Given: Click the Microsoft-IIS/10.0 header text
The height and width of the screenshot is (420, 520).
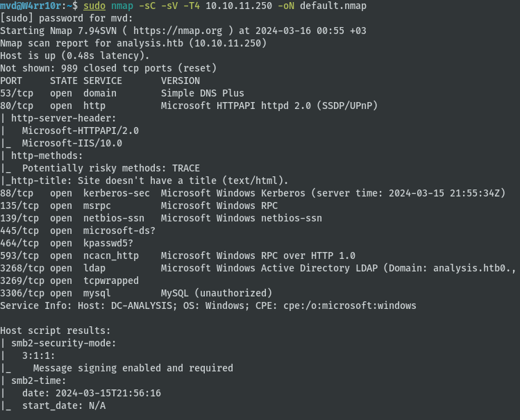Looking at the screenshot, I should [72, 143].
